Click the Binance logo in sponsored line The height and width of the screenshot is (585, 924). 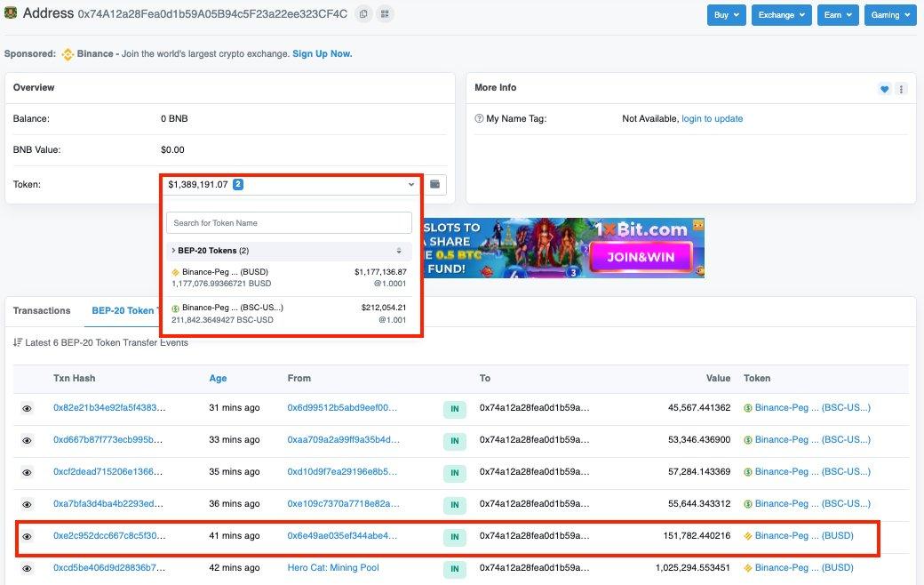pos(68,54)
